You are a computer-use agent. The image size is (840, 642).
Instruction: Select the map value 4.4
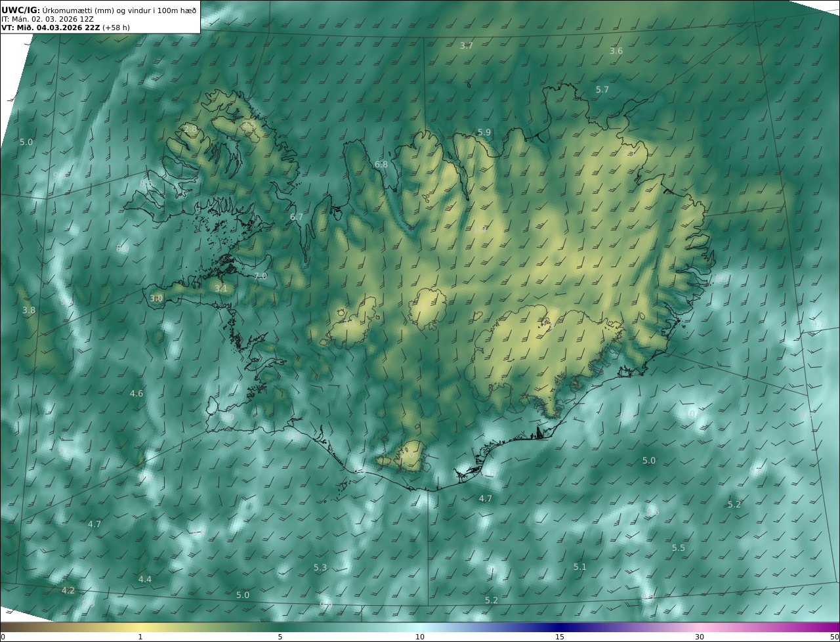(145, 580)
